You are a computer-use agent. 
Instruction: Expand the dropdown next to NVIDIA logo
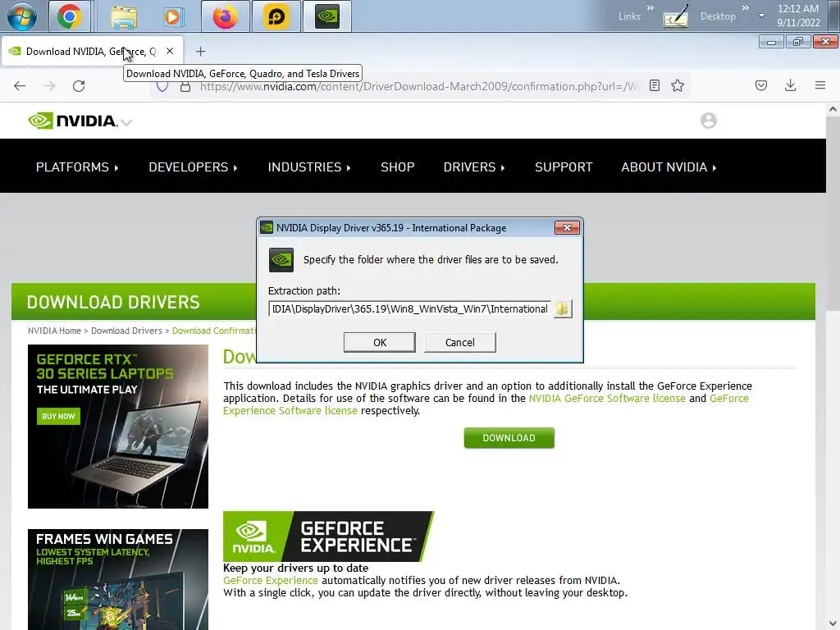[126, 123]
